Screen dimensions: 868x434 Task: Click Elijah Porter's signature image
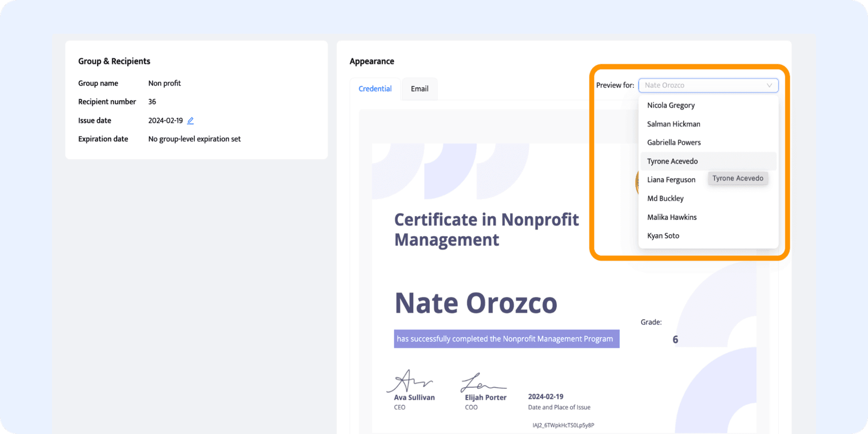[483, 382]
